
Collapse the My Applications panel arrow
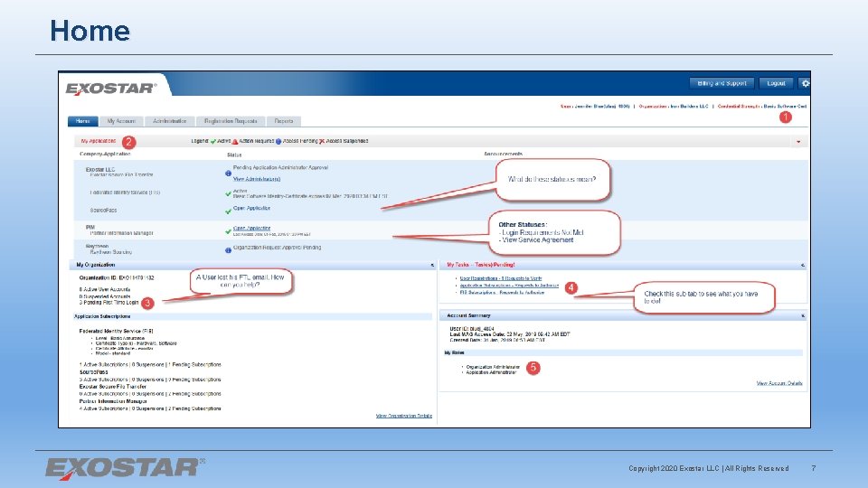click(x=798, y=142)
